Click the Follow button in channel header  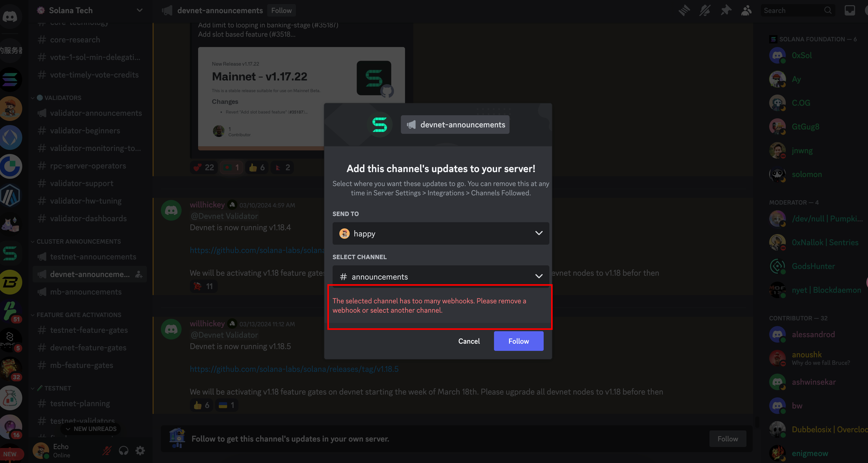point(281,10)
